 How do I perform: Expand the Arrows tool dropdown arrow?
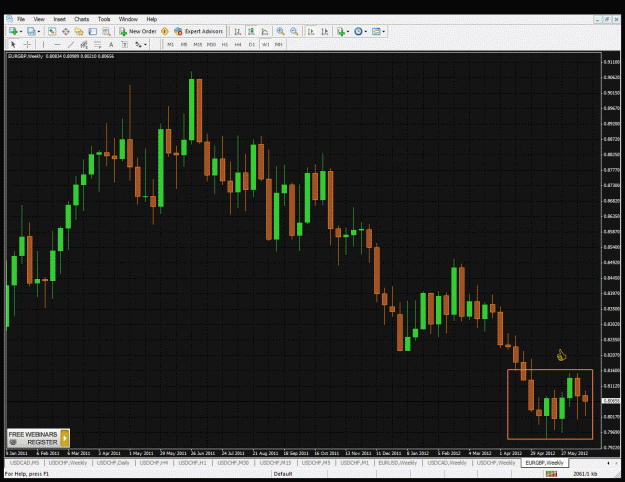pyautogui.click(x=145, y=45)
